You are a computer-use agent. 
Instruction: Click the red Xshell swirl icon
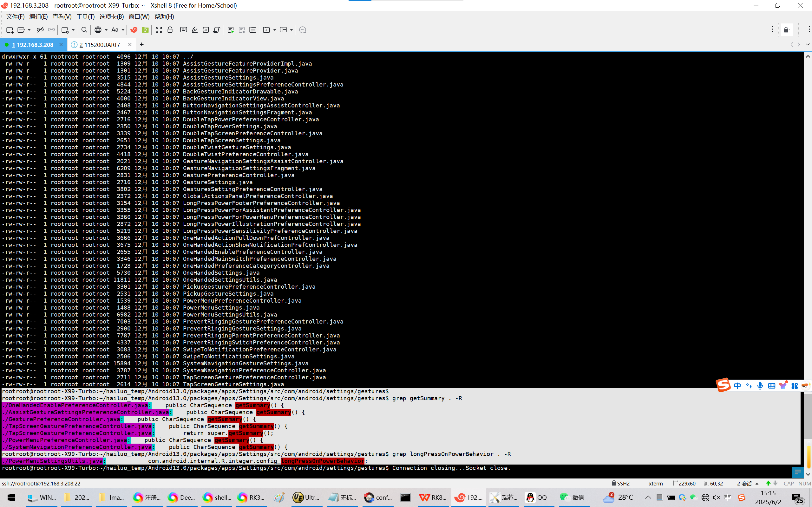(x=134, y=30)
